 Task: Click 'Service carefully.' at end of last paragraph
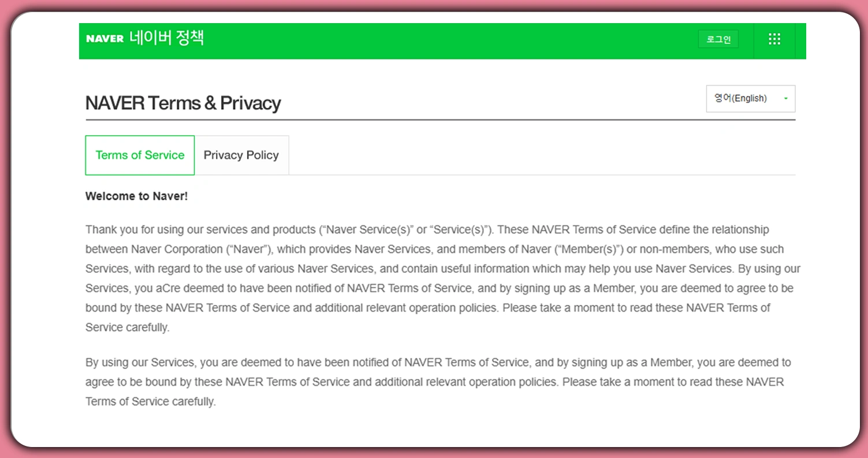tap(150, 402)
